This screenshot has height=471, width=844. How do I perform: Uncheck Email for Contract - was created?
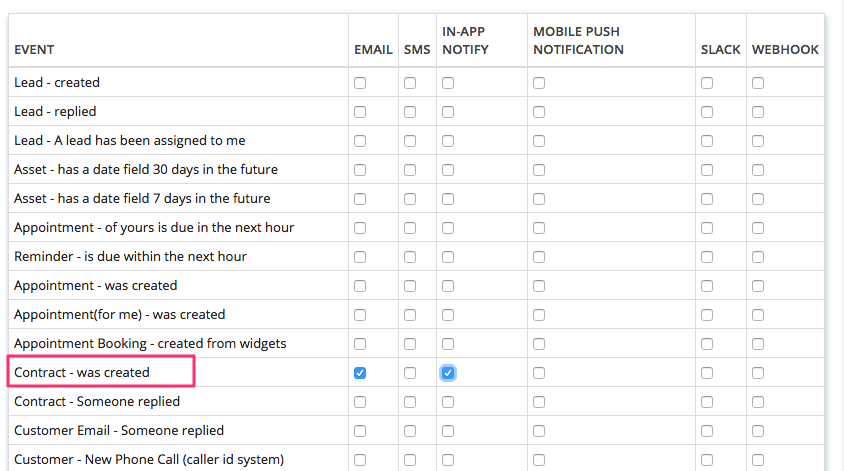(360, 373)
